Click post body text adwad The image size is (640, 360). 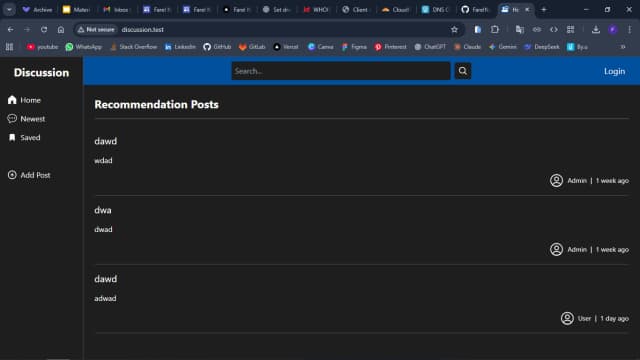[x=105, y=298]
